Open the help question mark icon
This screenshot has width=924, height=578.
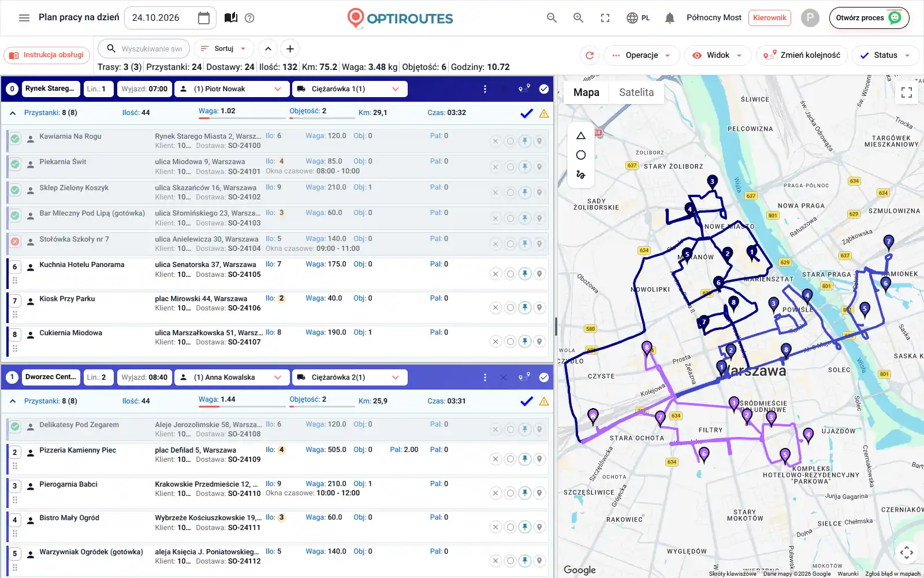[x=249, y=18]
